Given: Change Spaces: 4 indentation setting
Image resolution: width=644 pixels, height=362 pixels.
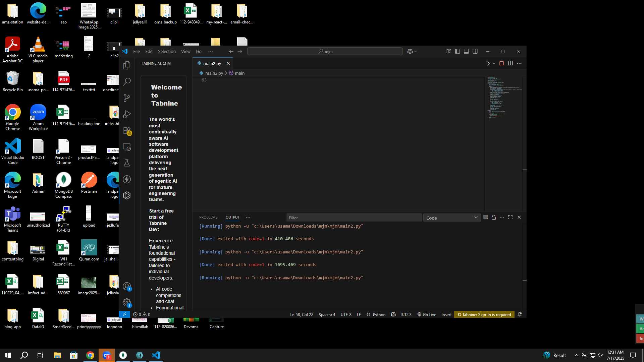Looking at the screenshot, I should [327, 315].
